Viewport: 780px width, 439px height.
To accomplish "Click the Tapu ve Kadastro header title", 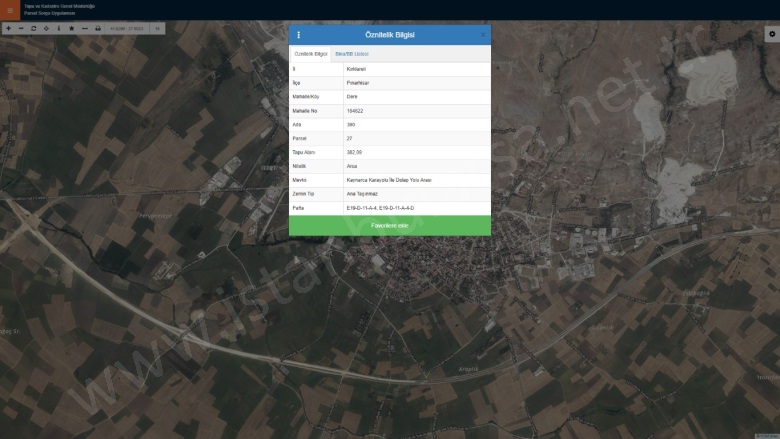I will [x=60, y=6].
